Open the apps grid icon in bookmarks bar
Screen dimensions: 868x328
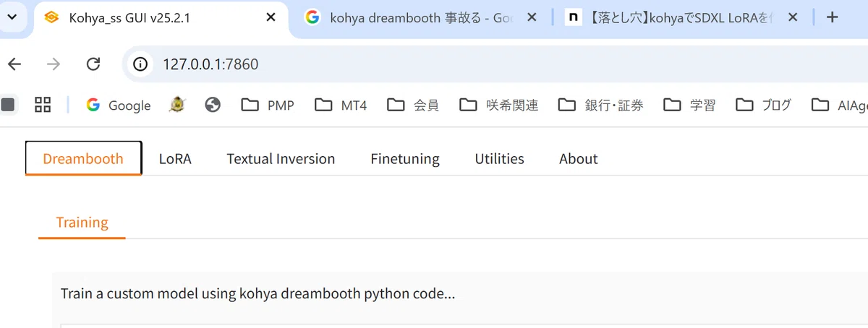43,105
